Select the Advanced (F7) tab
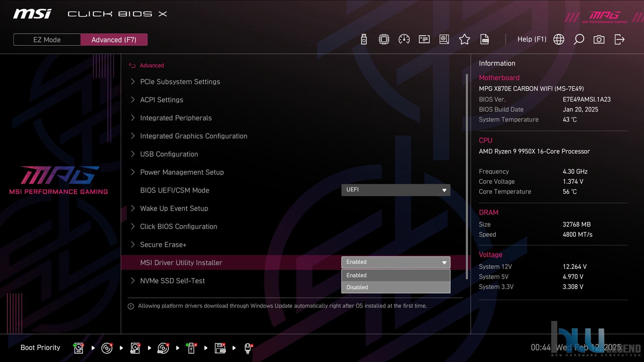The width and height of the screenshot is (644, 362). [x=114, y=40]
